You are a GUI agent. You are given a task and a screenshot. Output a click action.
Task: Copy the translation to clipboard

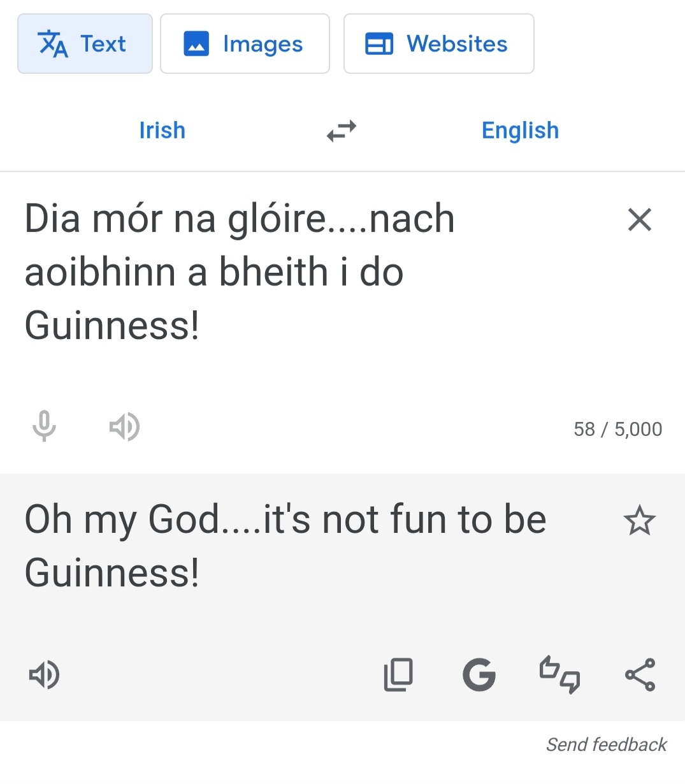398,675
